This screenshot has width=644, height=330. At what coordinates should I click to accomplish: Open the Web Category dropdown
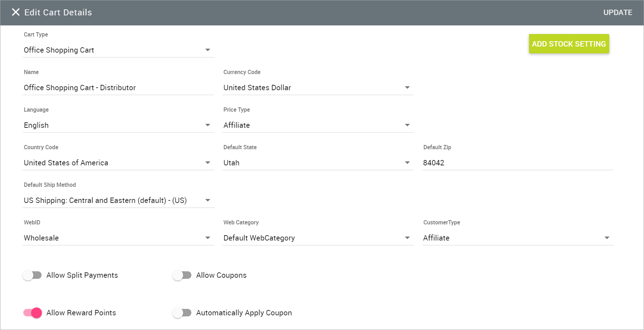pyautogui.click(x=407, y=238)
